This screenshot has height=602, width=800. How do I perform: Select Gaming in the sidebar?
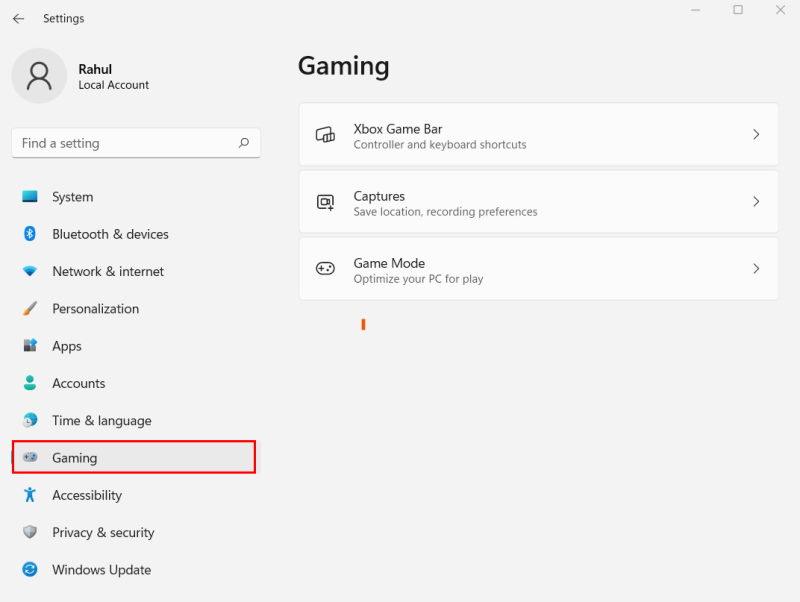[x=134, y=457]
